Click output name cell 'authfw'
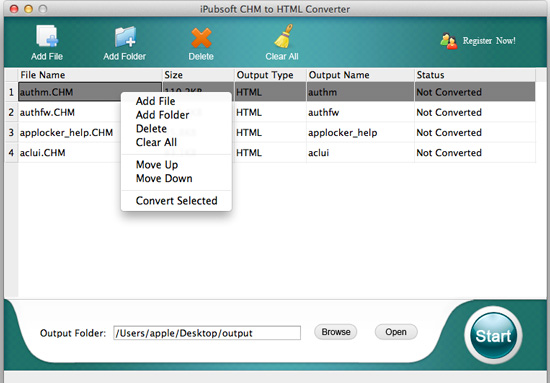The image size is (550, 383). point(360,112)
